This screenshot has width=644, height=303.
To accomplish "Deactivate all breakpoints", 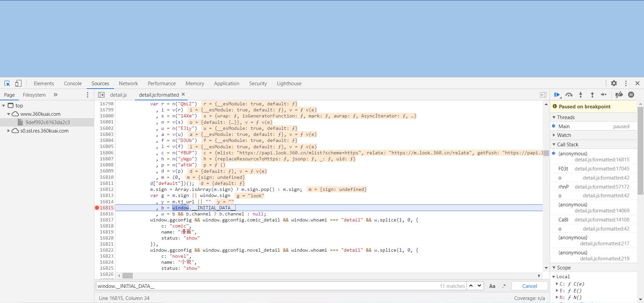I will tap(619, 95).
